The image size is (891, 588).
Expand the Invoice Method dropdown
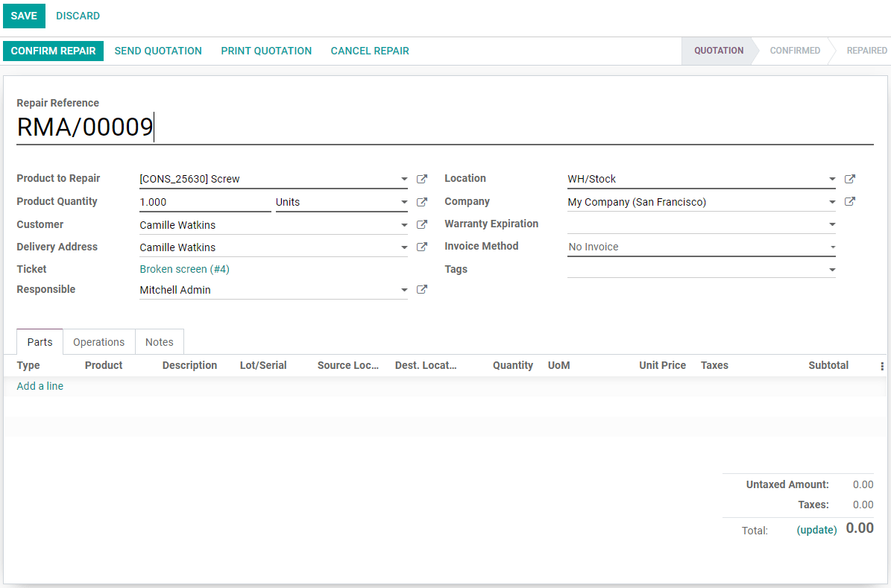click(x=832, y=247)
